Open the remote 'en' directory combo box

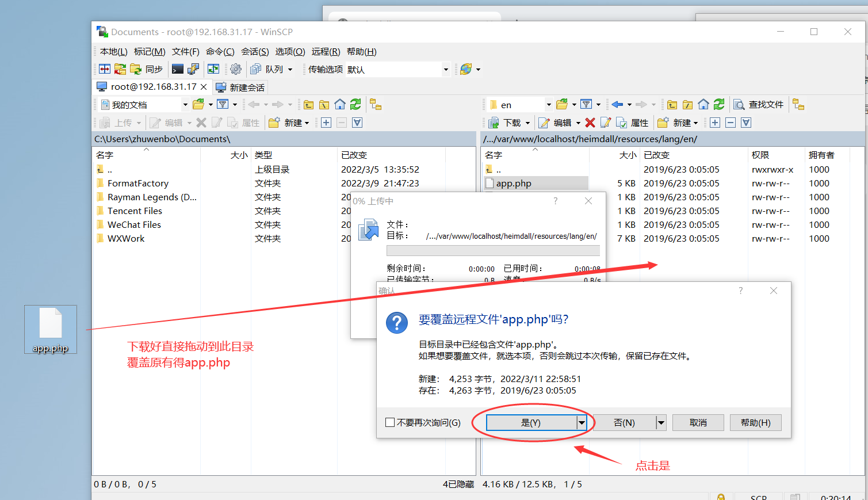(x=520, y=105)
